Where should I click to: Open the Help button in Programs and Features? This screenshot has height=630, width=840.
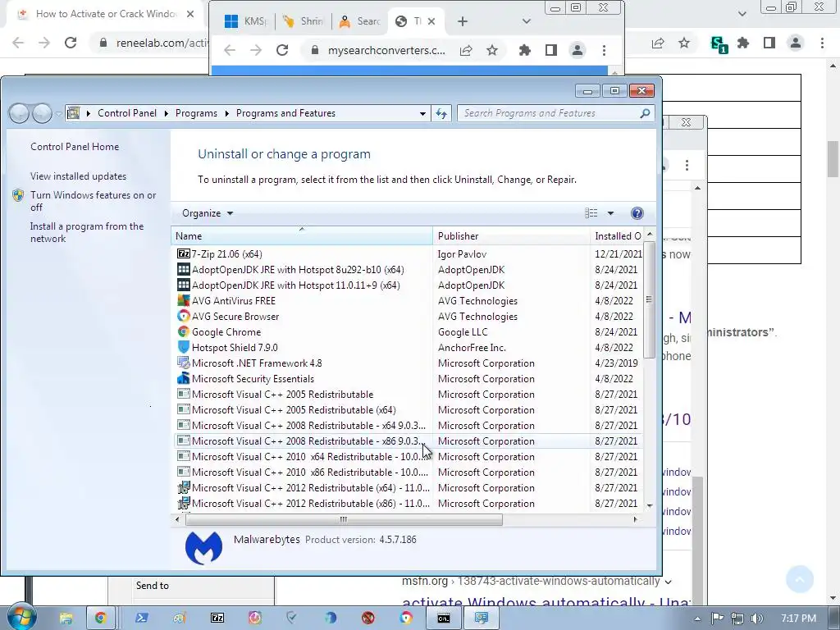point(637,213)
